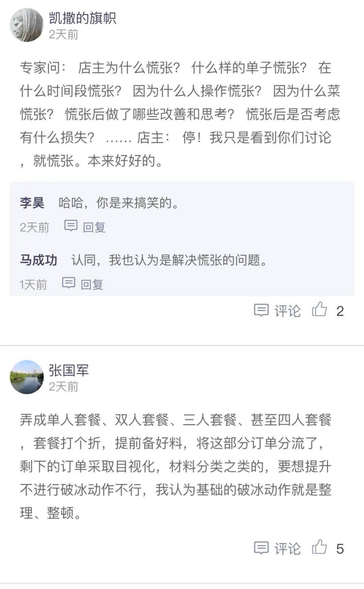Image resolution: width=364 pixels, height=589 pixels.
Task: Click the comment icon under 张国军's post
Action: (261, 548)
